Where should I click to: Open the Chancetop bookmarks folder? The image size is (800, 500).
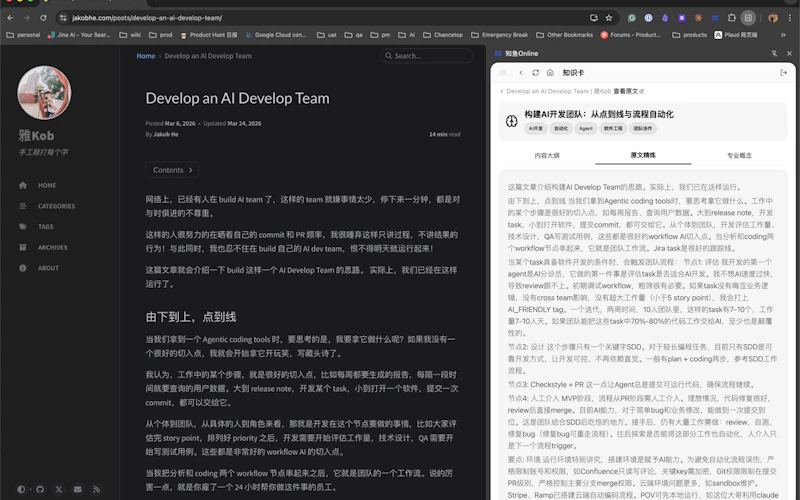[443, 35]
